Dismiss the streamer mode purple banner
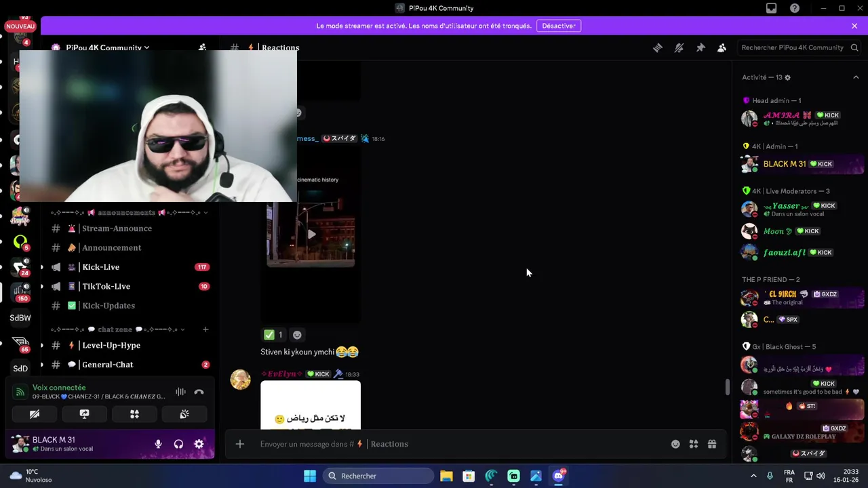 854,26
